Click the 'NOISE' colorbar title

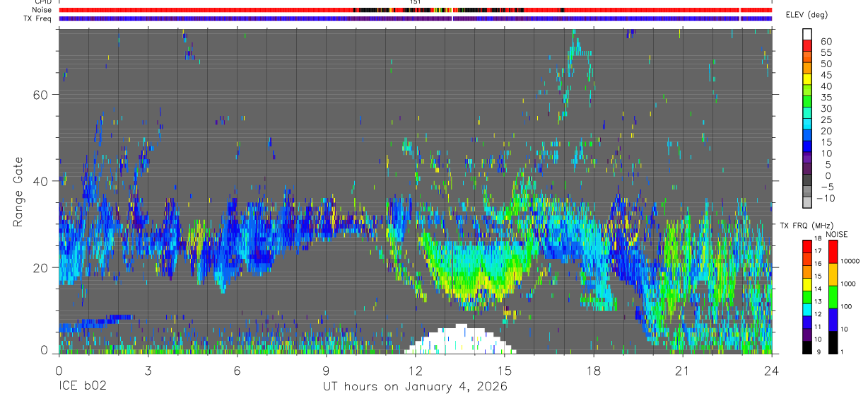tap(836, 234)
